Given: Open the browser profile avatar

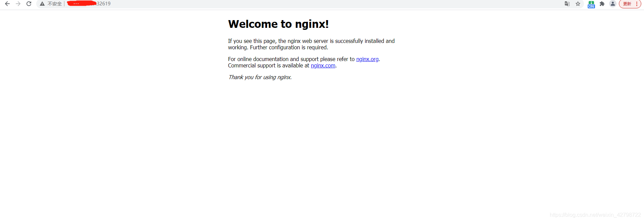Looking at the screenshot, I should tap(613, 4).
